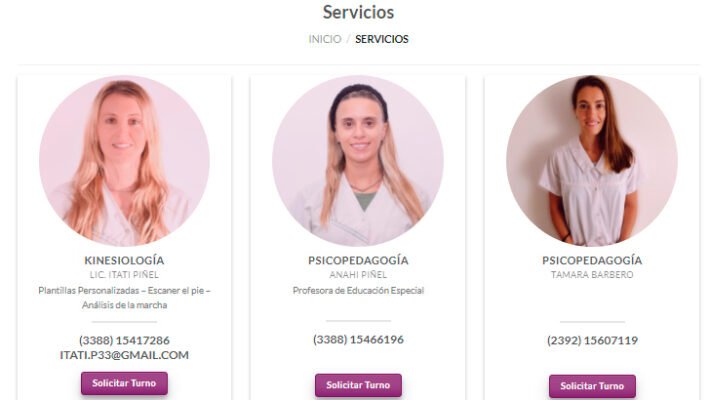Open Tamara Barbero's profile photo

tap(592, 161)
